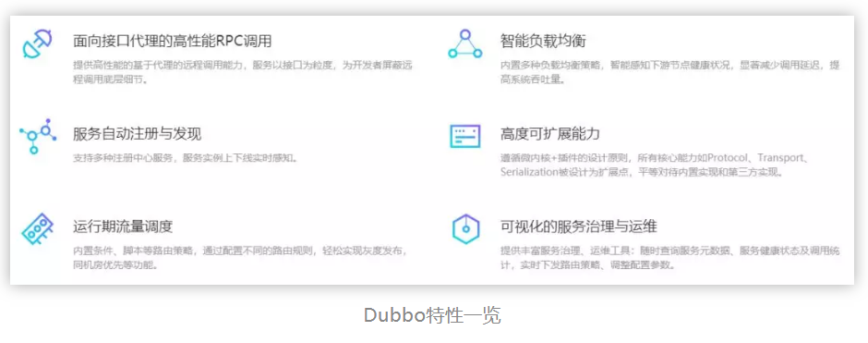Select heading 面向接口代理的高性能RPC调用
The image size is (868, 343).
point(172,41)
